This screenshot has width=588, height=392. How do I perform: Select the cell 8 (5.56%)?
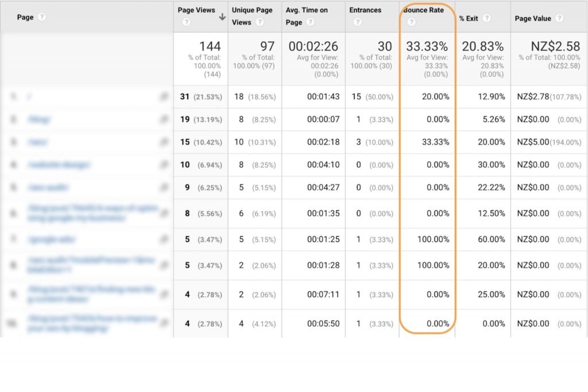(203, 214)
